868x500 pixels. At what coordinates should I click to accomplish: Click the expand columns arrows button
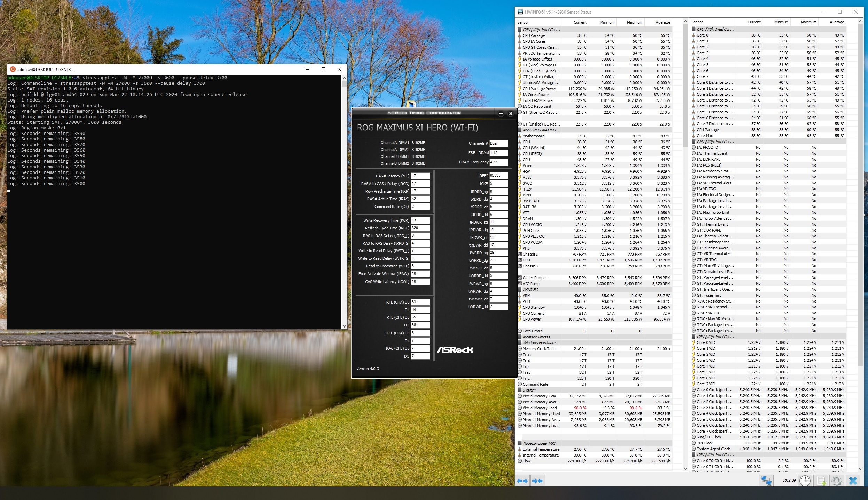click(x=522, y=481)
